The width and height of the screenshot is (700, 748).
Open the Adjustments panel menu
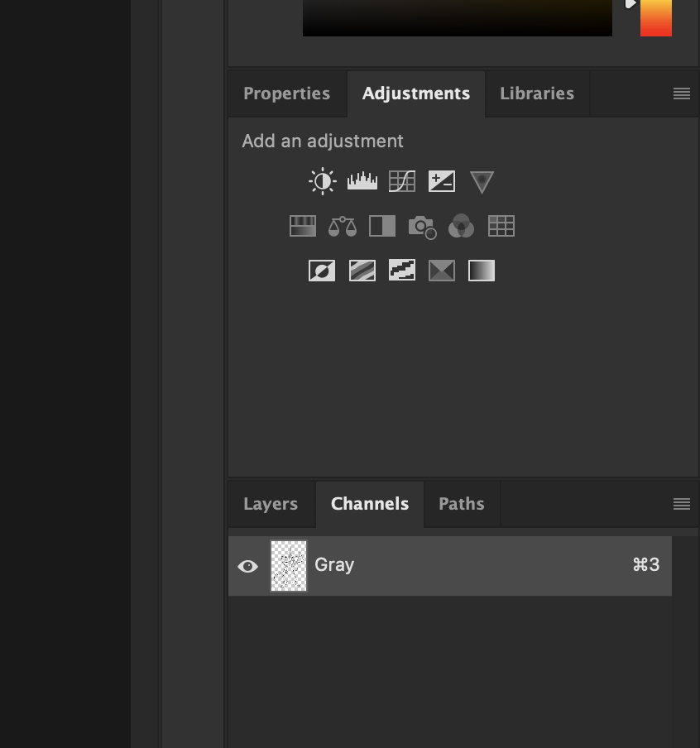(682, 93)
